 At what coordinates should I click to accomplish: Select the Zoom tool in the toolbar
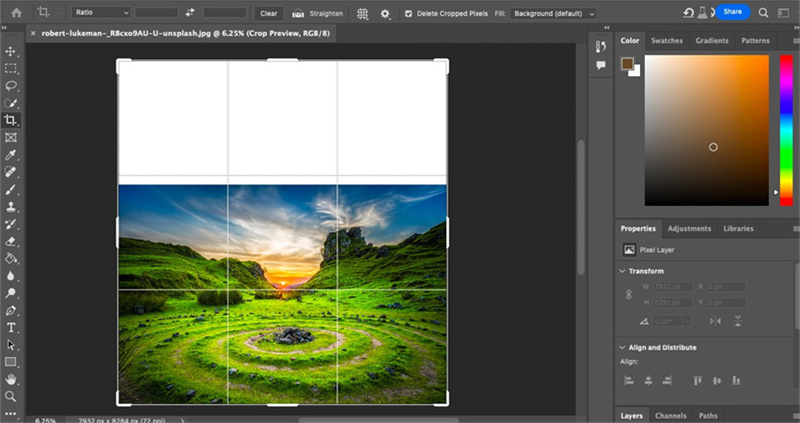(x=11, y=396)
